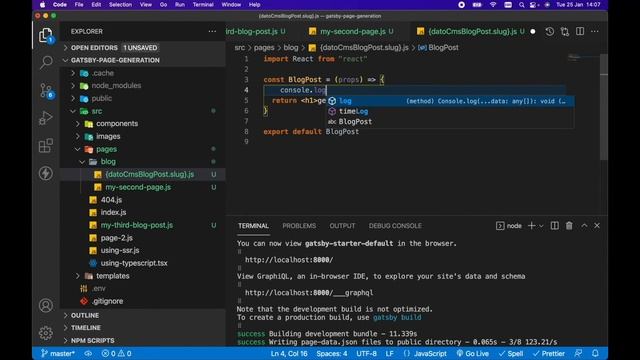Switch to Output panel tab
Screen dimensions: 640x360
click(x=342, y=226)
